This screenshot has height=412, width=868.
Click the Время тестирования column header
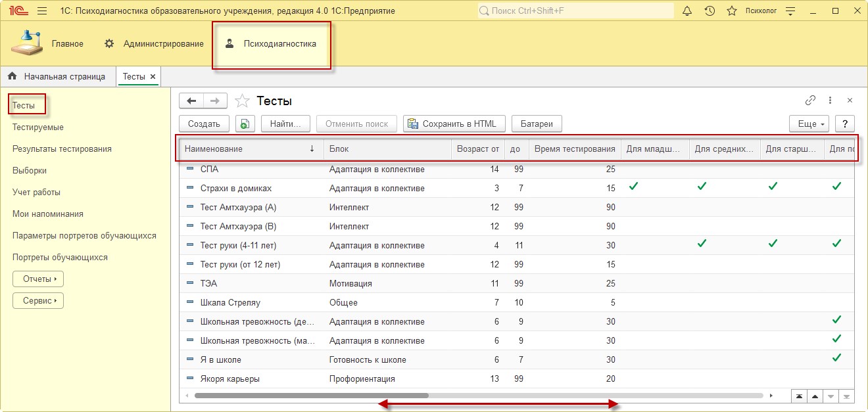(575, 149)
